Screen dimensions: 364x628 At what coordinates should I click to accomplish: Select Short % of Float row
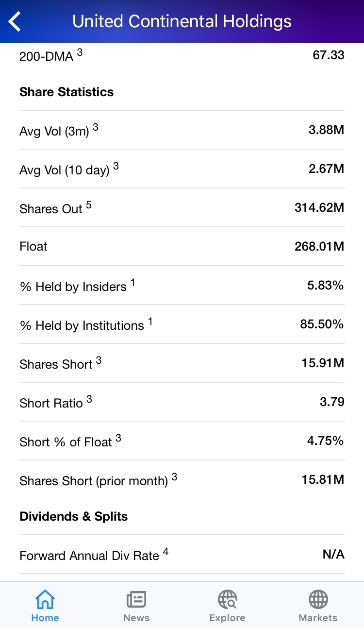(182, 441)
